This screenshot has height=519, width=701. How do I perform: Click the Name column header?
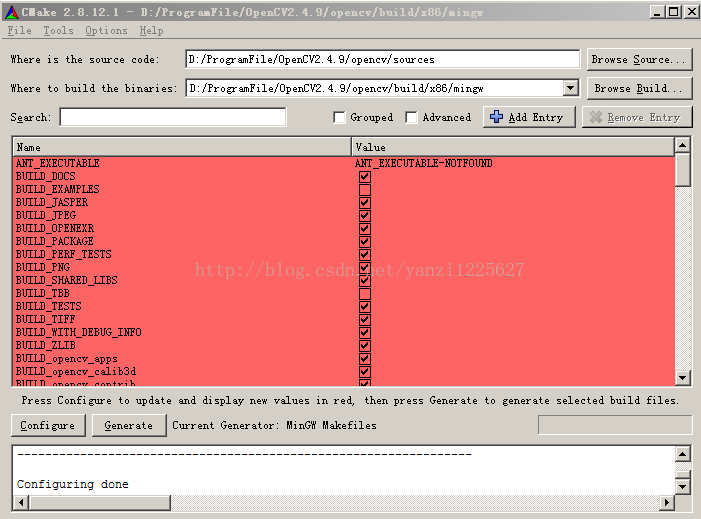[182, 147]
